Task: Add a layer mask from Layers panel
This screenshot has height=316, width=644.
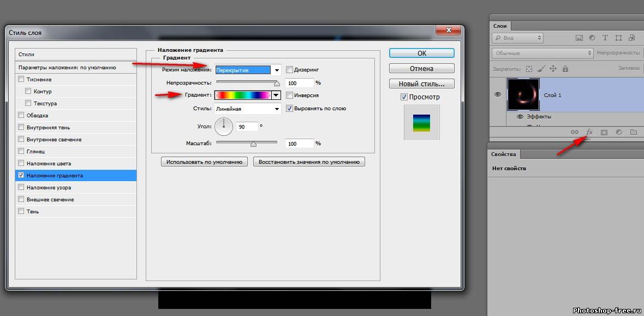Action: coord(604,132)
